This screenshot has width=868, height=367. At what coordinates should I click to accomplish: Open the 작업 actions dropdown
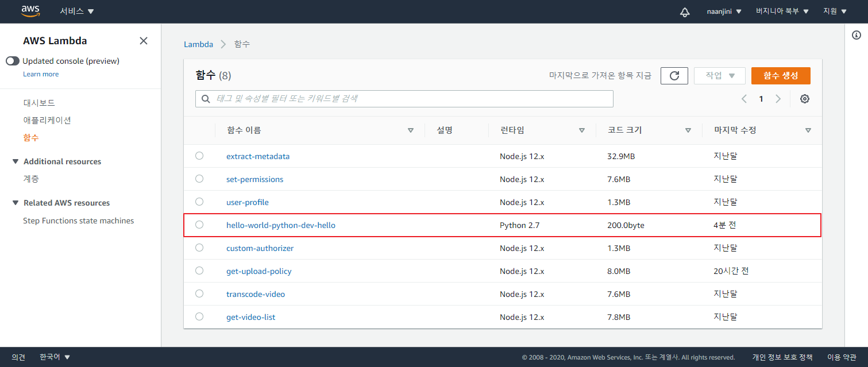[x=720, y=76]
